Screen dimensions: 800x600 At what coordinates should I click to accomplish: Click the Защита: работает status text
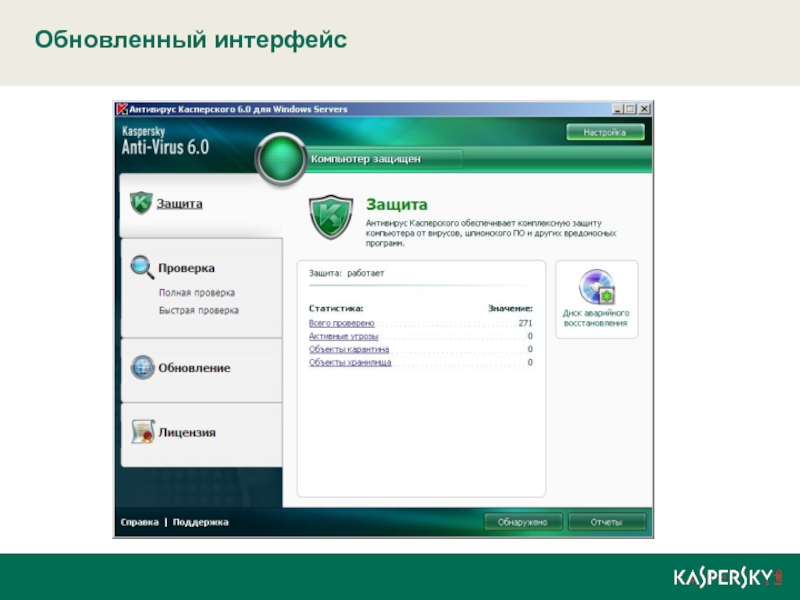pos(346,273)
